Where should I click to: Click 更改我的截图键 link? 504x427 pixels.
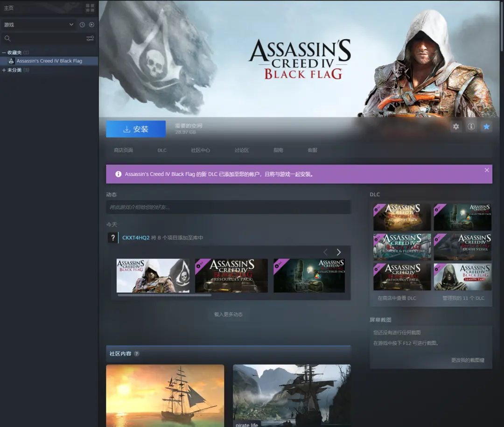point(468,360)
